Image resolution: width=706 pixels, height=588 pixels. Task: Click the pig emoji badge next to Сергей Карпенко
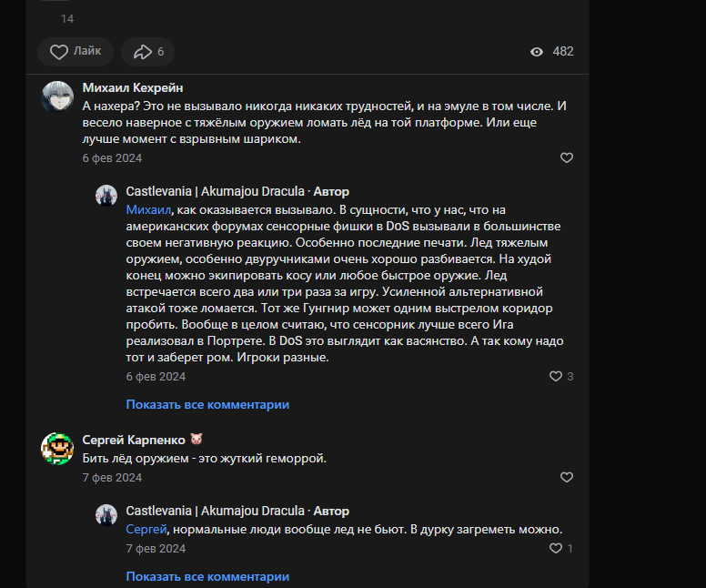[x=196, y=440]
